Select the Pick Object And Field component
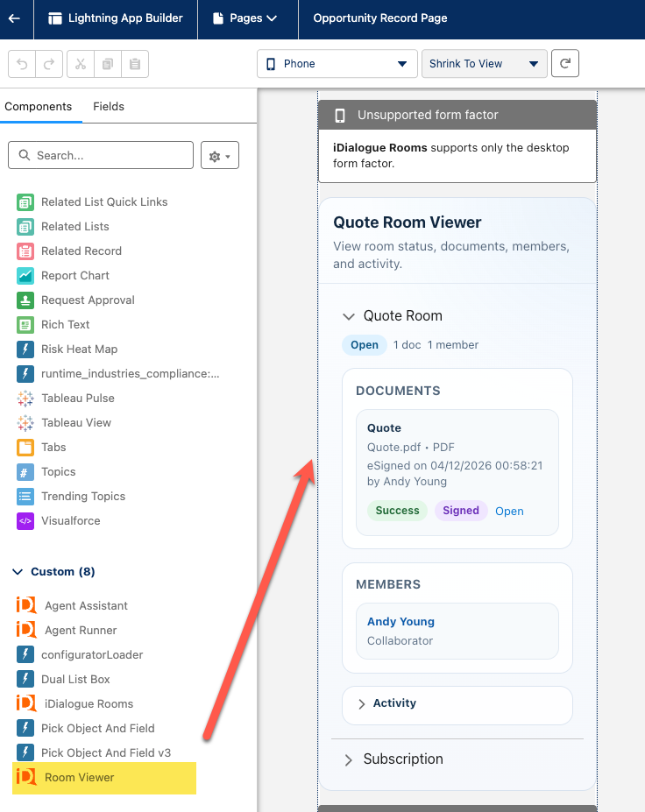This screenshot has height=812, width=645. (x=98, y=728)
